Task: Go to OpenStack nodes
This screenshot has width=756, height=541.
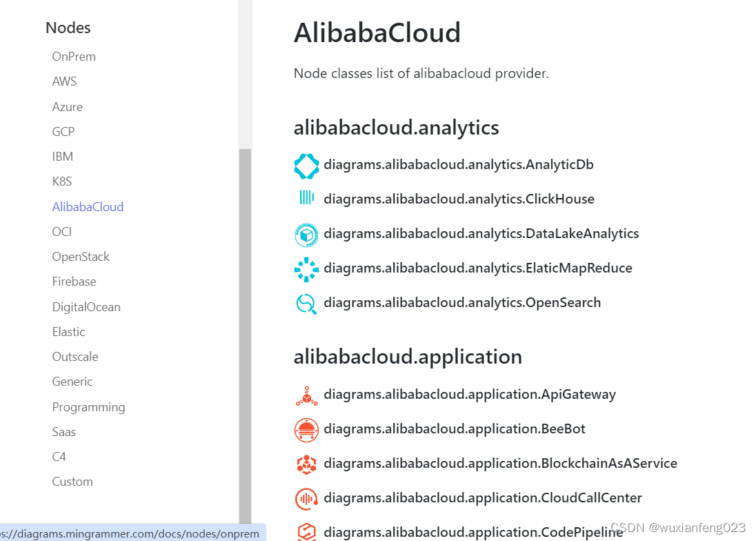Action: [x=81, y=257]
